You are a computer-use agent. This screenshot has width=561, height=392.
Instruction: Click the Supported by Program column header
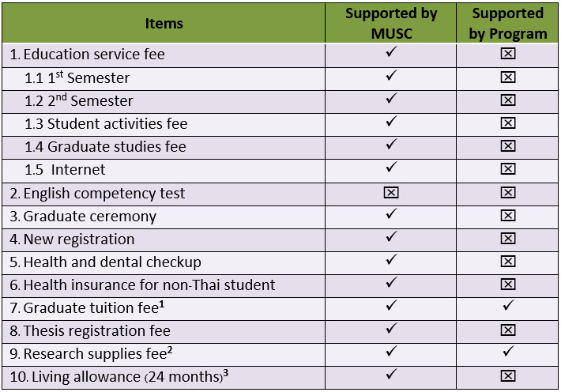(508, 23)
